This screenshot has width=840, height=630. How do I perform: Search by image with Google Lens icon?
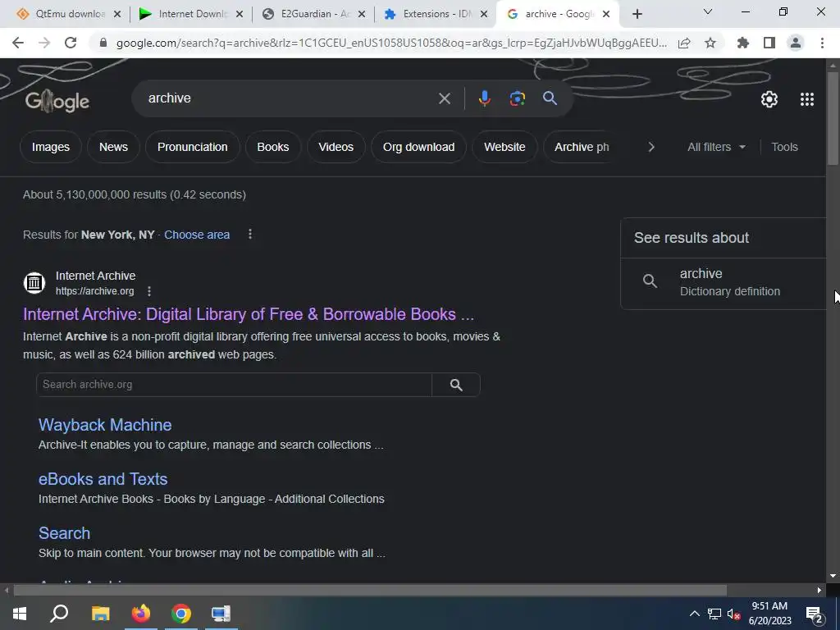(x=517, y=98)
